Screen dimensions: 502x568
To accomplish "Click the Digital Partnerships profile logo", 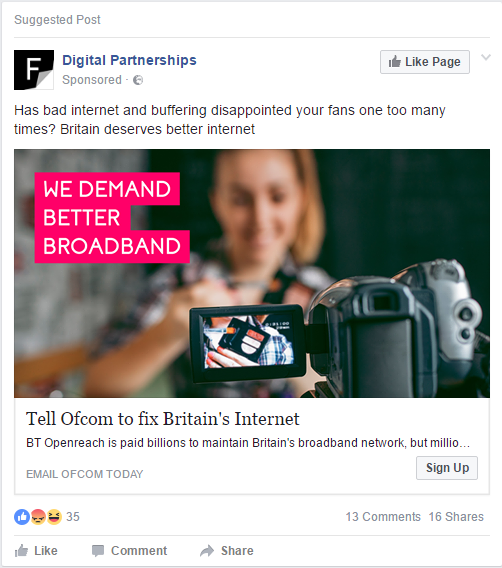I will point(34,70).
